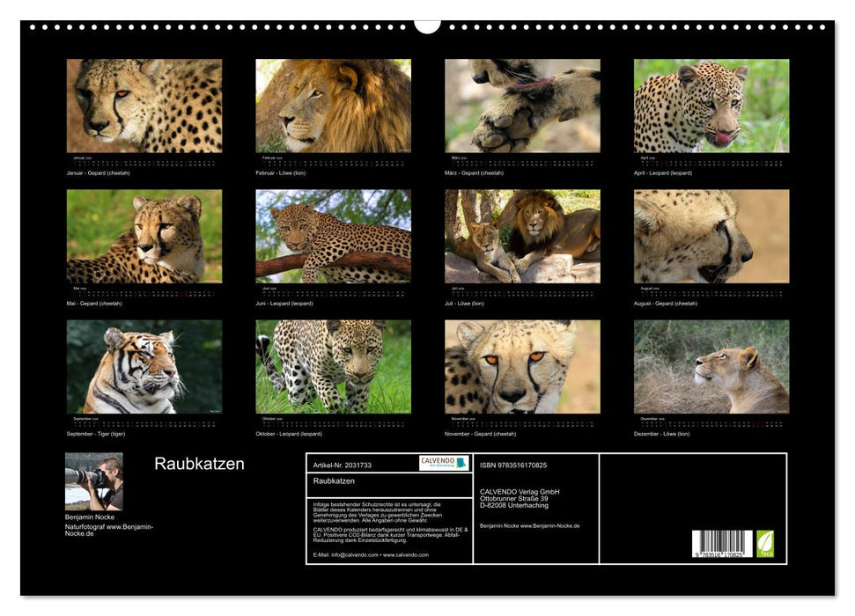Screen dimensions: 855x616
Task: Click the blue bookmark symbol beside CALVENDO logo
Action: [461, 464]
